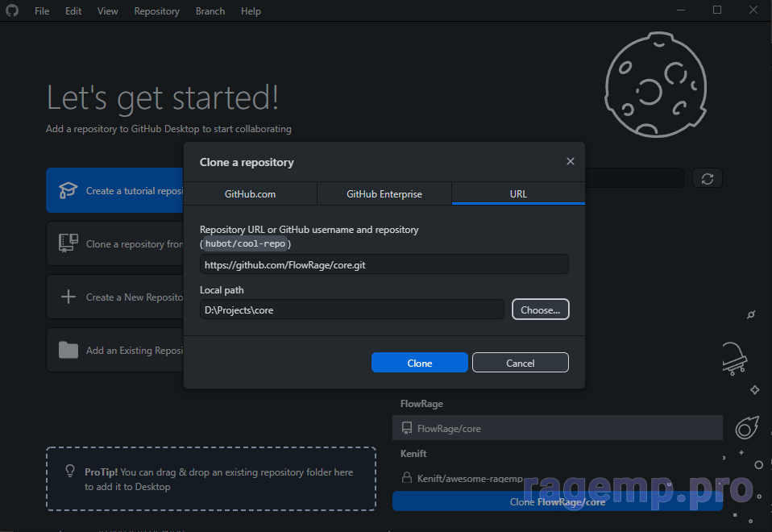Select the URL tab
772x532 pixels.
pyautogui.click(x=518, y=193)
